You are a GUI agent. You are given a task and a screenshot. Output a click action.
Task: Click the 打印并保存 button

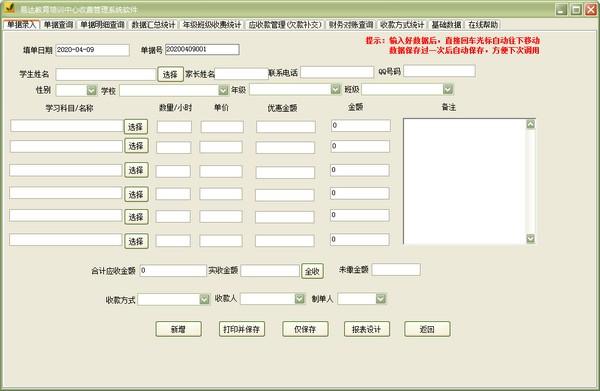pos(242,329)
